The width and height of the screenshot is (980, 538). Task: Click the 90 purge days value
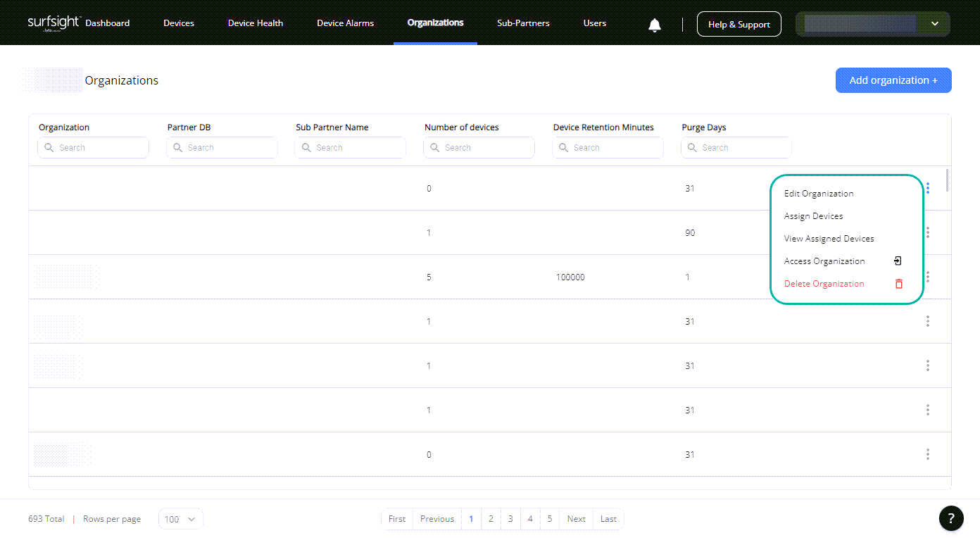[690, 233]
